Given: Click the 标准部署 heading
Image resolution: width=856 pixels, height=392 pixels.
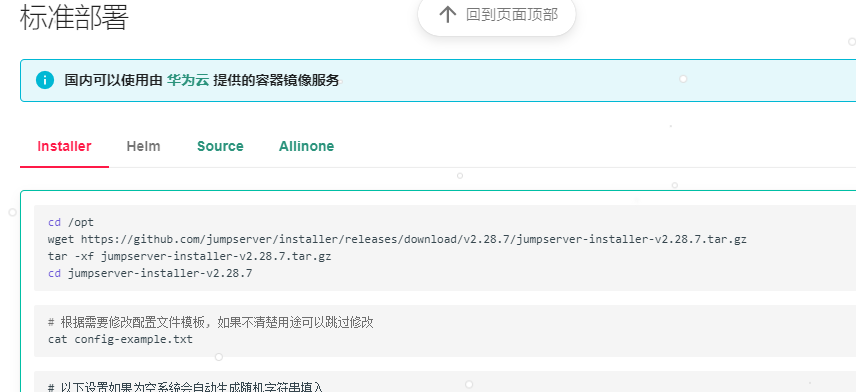Looking at the screenshot, I should coord(74,17).
